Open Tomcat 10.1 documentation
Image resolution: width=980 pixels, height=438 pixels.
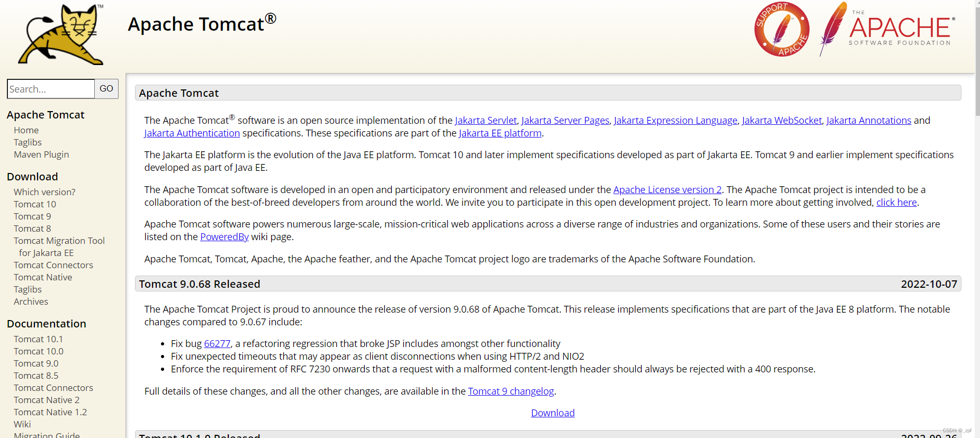(x=38, y=339)
